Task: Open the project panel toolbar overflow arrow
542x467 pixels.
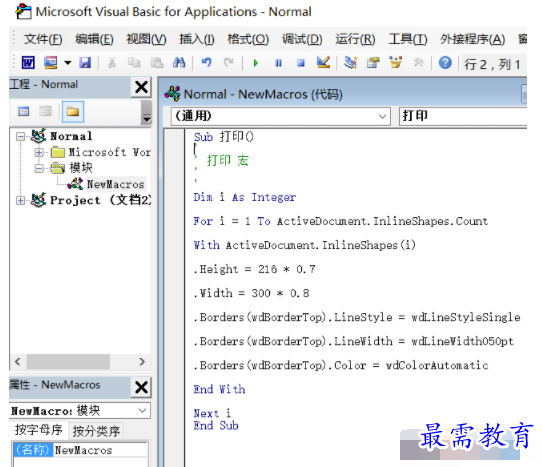Action: (x=147, y=113)
